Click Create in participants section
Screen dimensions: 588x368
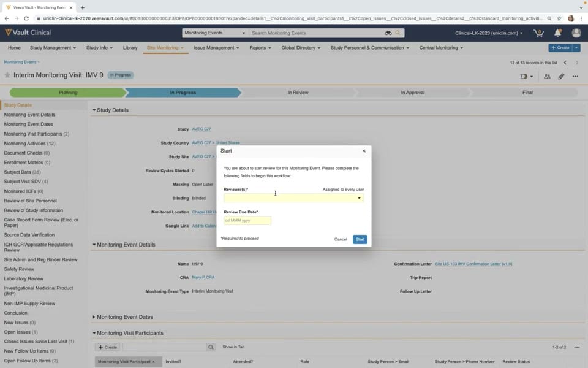pos(107,347)
